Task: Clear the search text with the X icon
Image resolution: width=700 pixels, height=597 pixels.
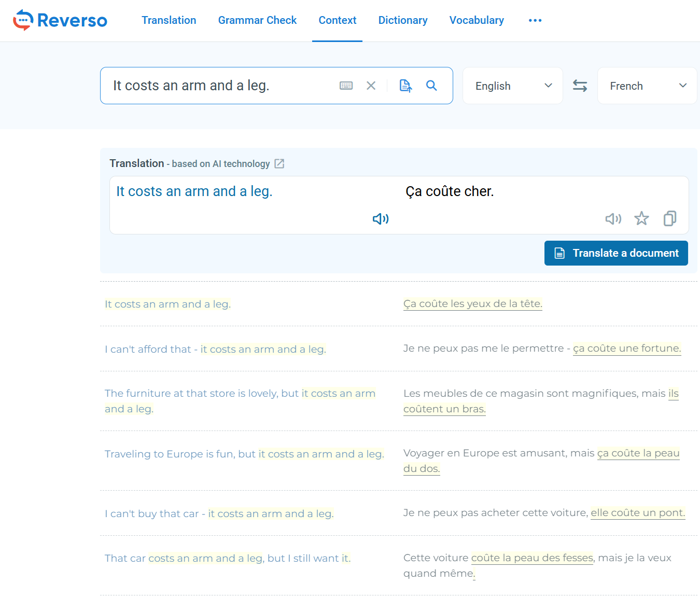Action: click(x=371, y=85)
